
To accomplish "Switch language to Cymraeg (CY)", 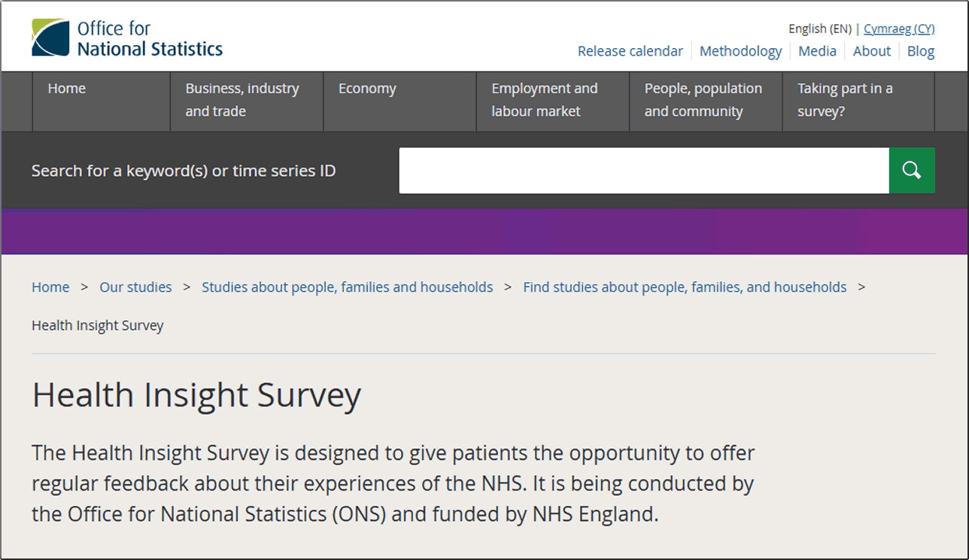I will (899, 29).
